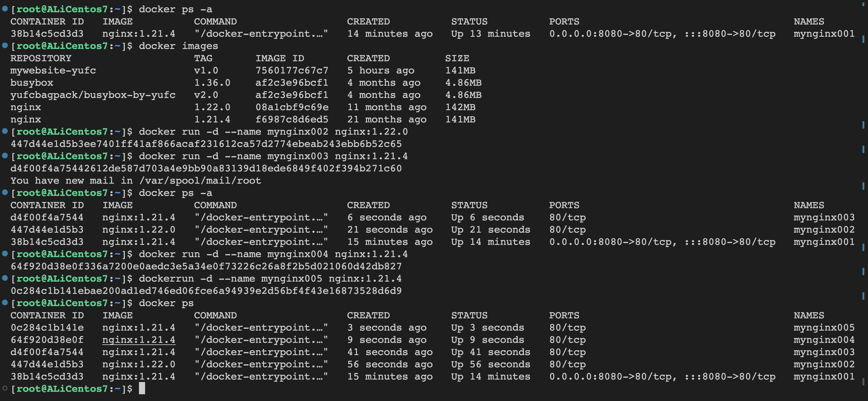Click the blue dot beside the mynginx003 run command
The height and width of the screenshot is (401, 868).
click(5, 156)
